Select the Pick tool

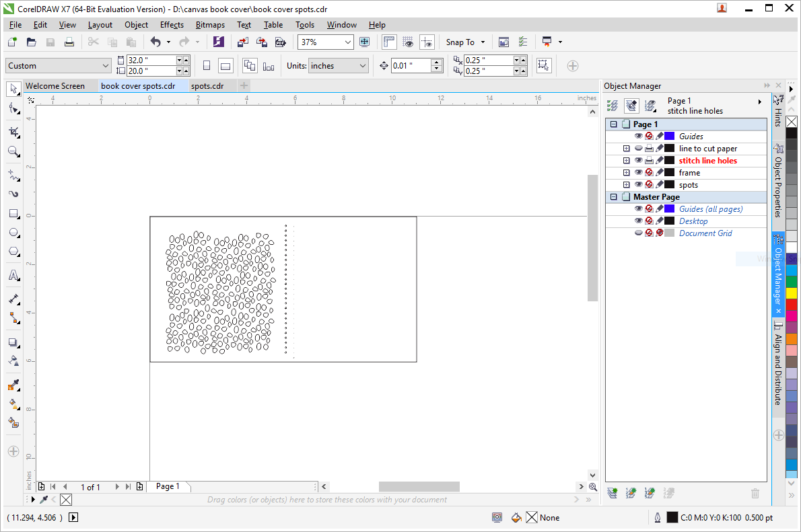coord(13,89)
